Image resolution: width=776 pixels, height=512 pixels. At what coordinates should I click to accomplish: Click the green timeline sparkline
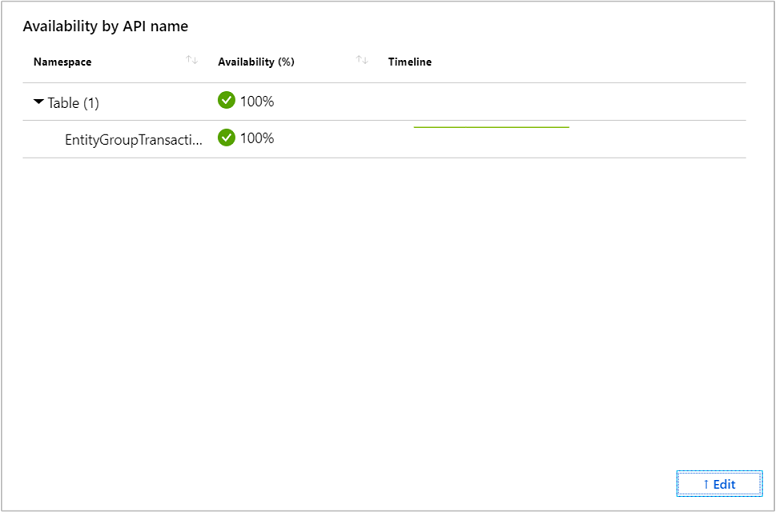[x=491, y=127]
